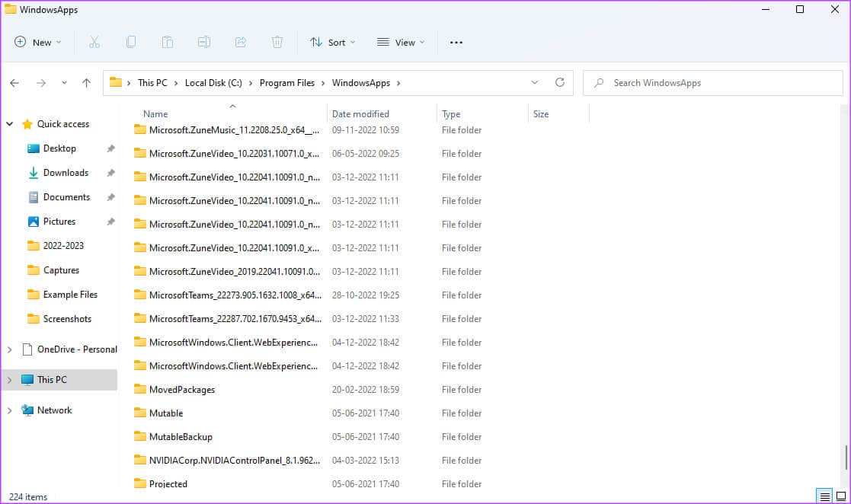The image size is (851, 504).
Task: Click Program Files in breadcrumb
Action: [x=287, y=83]
